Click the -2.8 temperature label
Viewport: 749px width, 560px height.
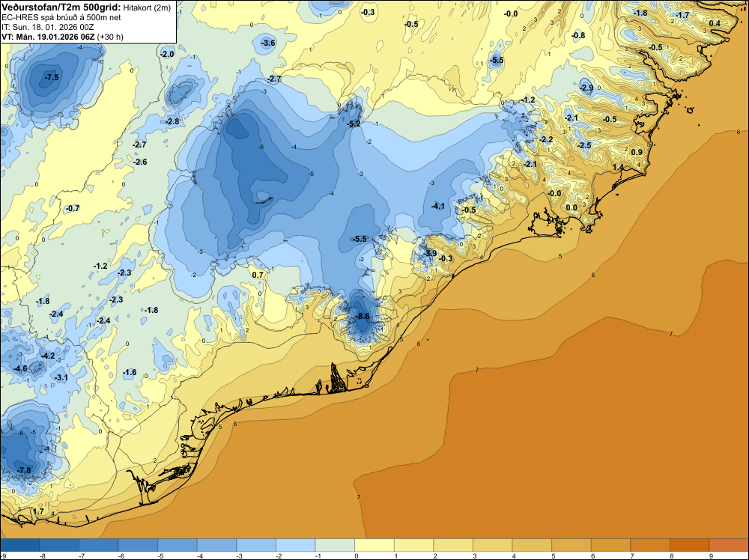tap(172, 122)
